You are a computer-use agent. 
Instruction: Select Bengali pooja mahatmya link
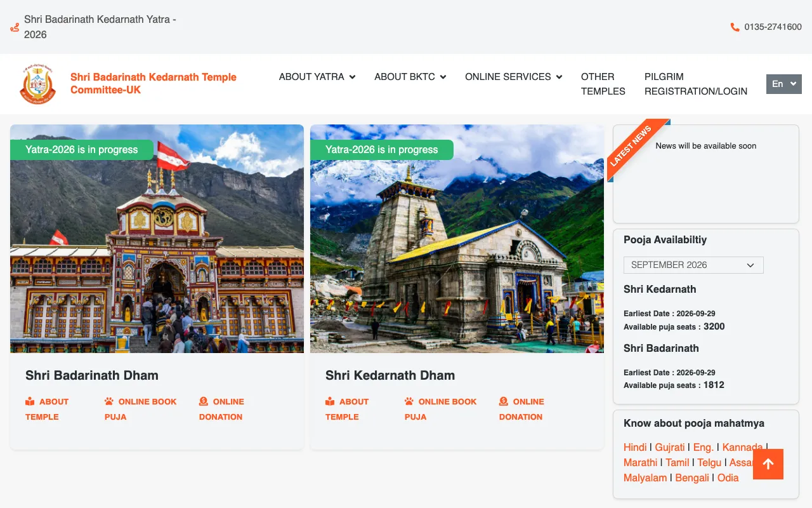(692, 478)
